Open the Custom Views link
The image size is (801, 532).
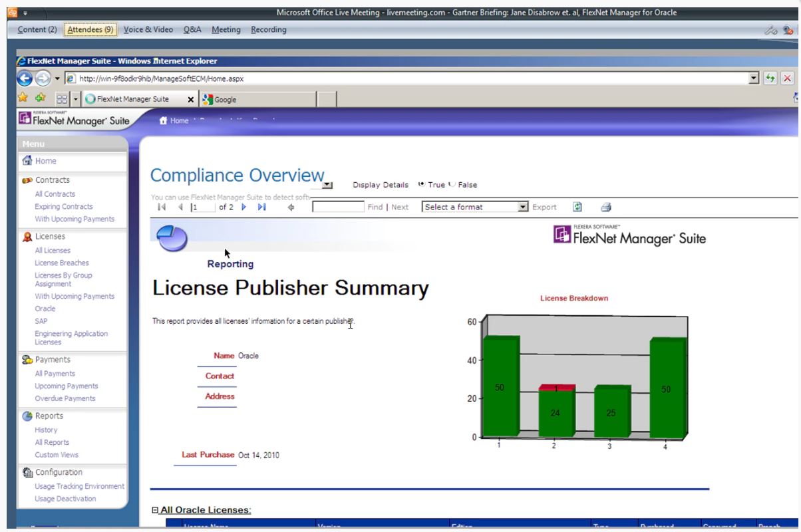coord(57,455)
